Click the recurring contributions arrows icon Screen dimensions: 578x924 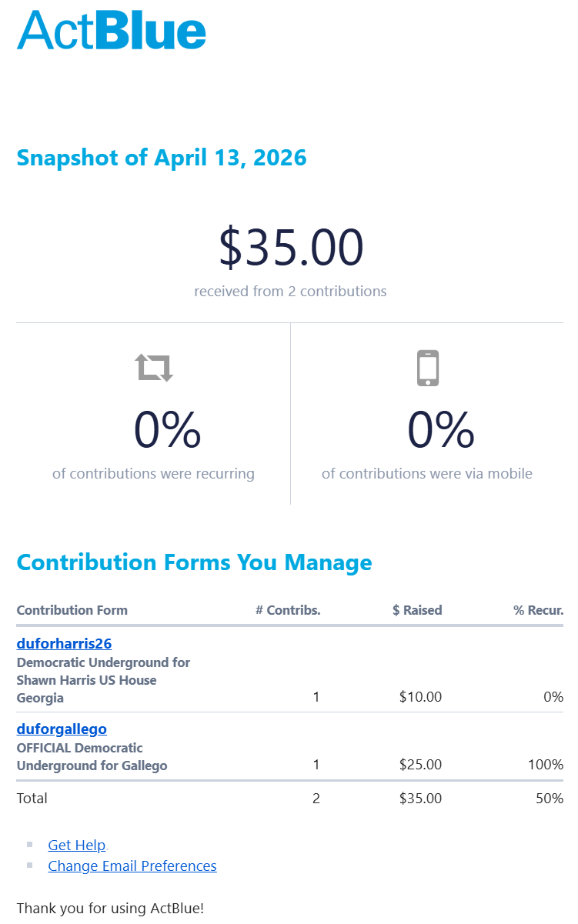(x=155, y=368)
